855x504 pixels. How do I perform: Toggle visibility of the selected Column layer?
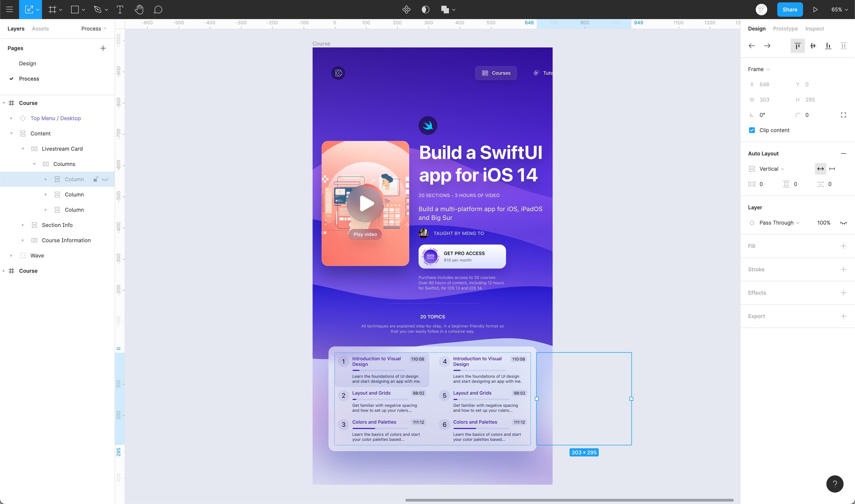(x=105, y=179)
